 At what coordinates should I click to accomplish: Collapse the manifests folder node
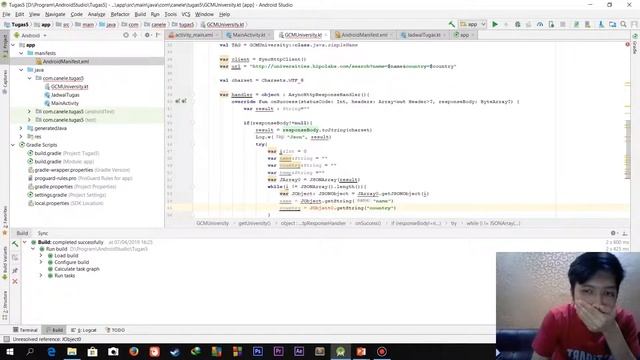21,53
